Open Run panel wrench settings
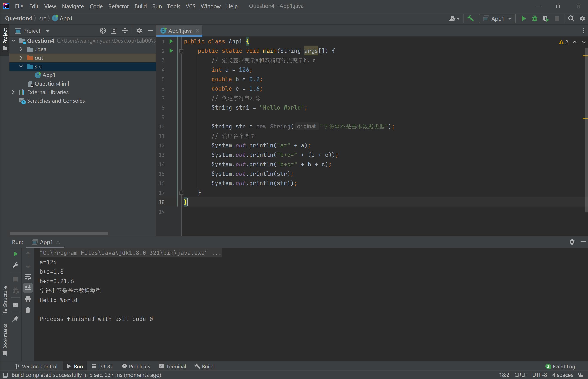The height and width of the screenshot is (379, 588). (15, 265)
